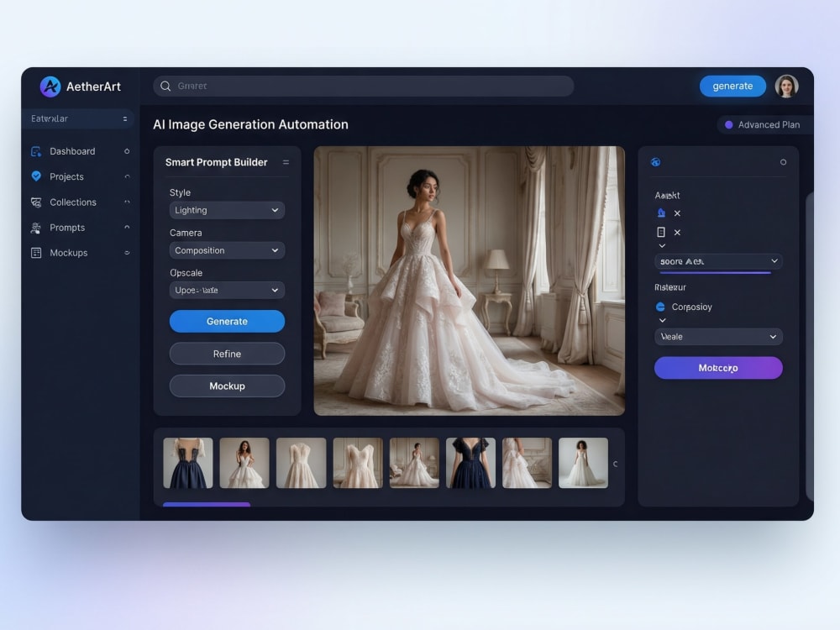840x630 pixels.
Task: Expand the Prompts sidebar chevron
Action: pyautogui.click(x=127, y=227)
